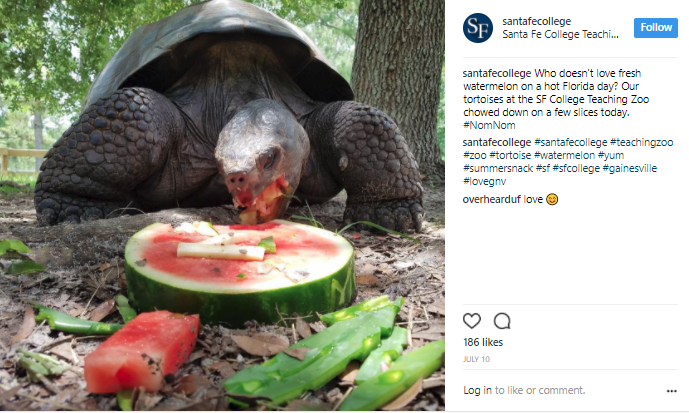This screenshot has height=413, width=689.
Task: Click the #NomNom hashtag
Action: click(x=489, y=125)
